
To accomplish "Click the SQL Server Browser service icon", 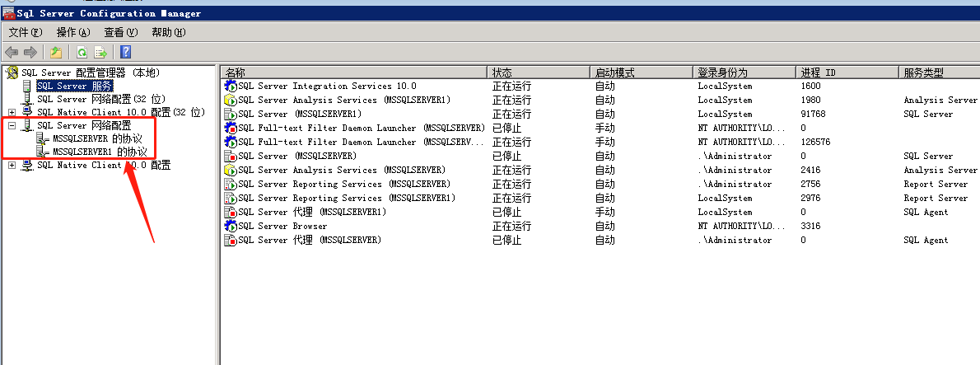I will [x=231, y=226].
